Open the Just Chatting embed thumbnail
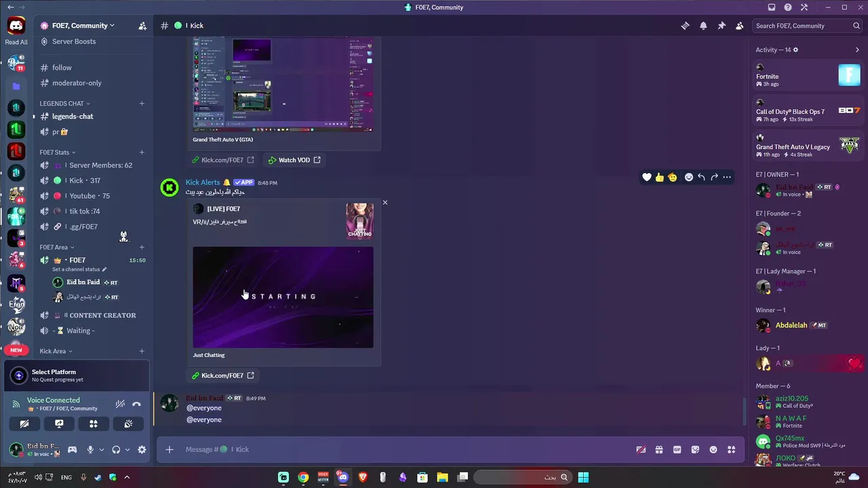Image resolution: width=868 pixels, height=488 pixels. click(x=359, y=221)
